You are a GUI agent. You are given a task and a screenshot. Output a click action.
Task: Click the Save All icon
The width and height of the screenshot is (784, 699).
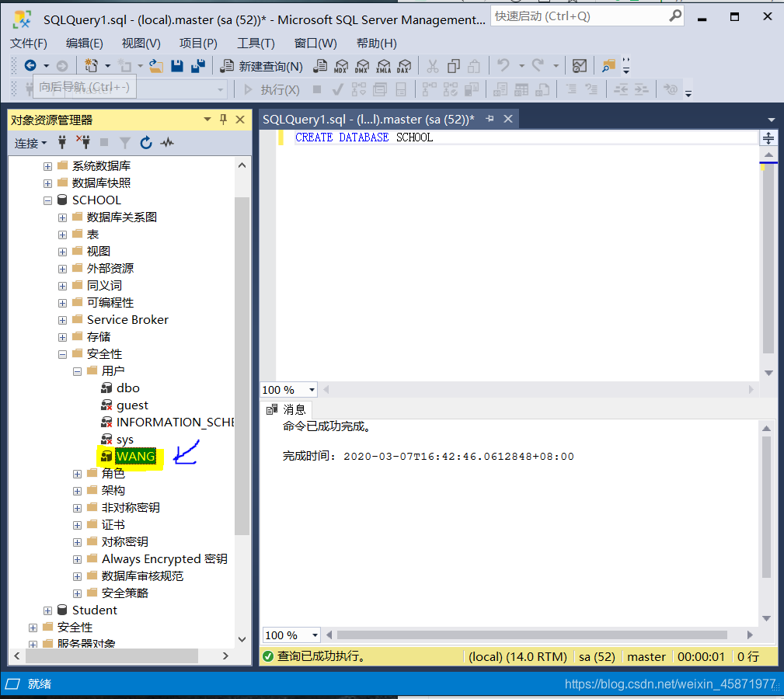198,65
